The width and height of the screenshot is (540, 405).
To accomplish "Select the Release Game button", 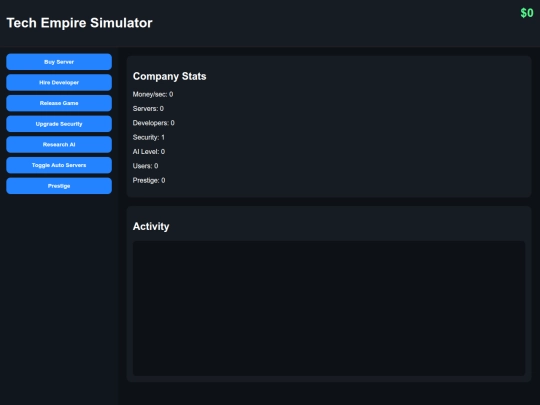I will pyautogui.click(x=59, y=103).
